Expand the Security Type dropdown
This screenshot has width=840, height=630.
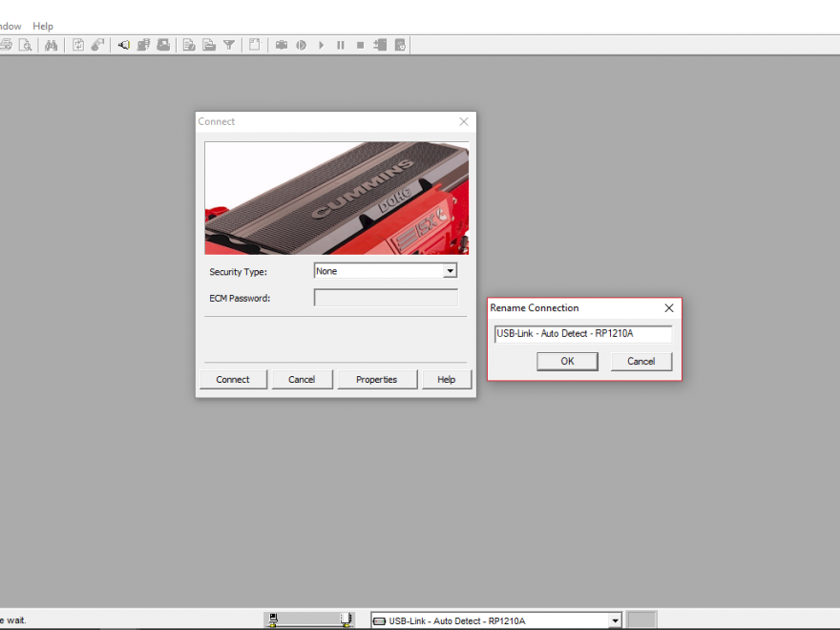pos(450,271)
